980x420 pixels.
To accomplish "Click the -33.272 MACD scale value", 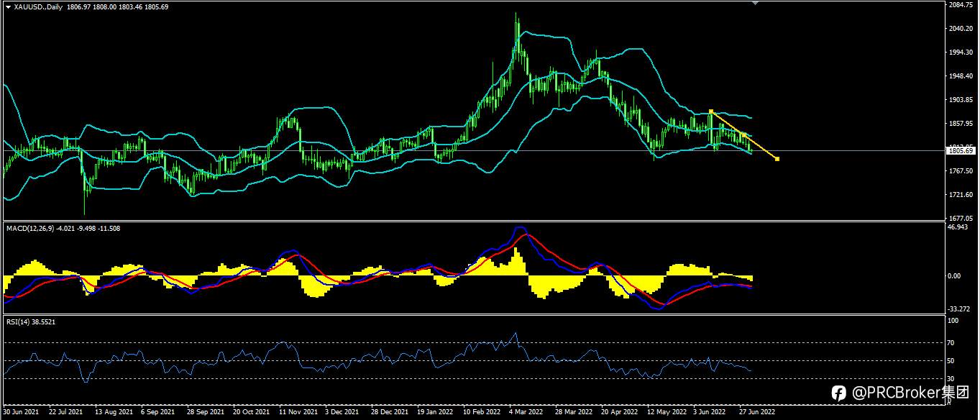I will [x=961, y=309].
